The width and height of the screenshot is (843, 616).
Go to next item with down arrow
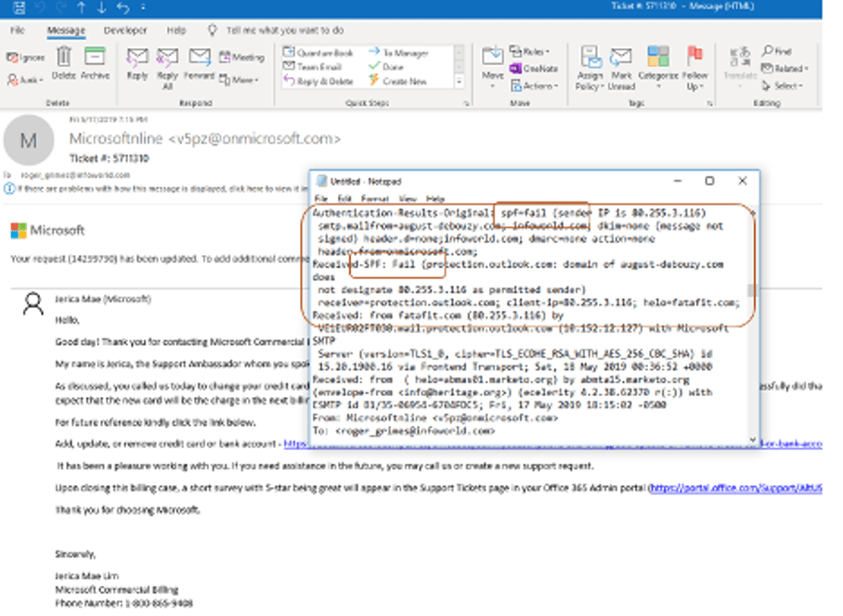pos(101,7)
